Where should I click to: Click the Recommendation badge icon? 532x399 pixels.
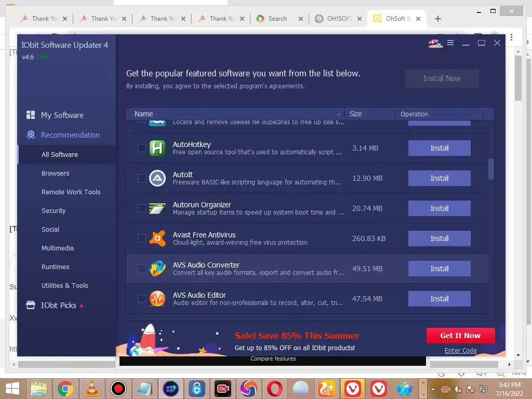[31, 135]
